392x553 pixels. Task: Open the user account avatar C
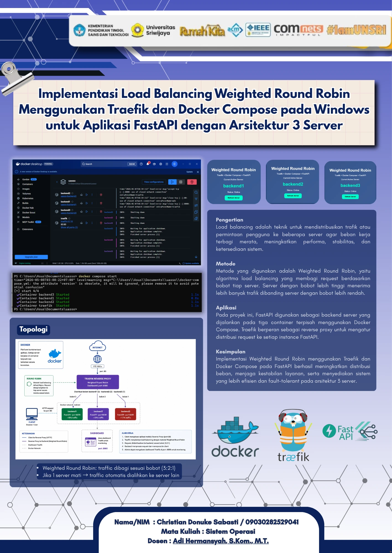click(x=174, y=164)
